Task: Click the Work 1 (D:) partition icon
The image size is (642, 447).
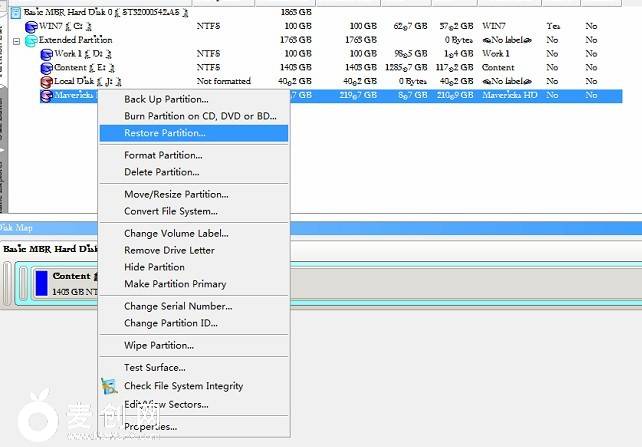Action: 45,53
